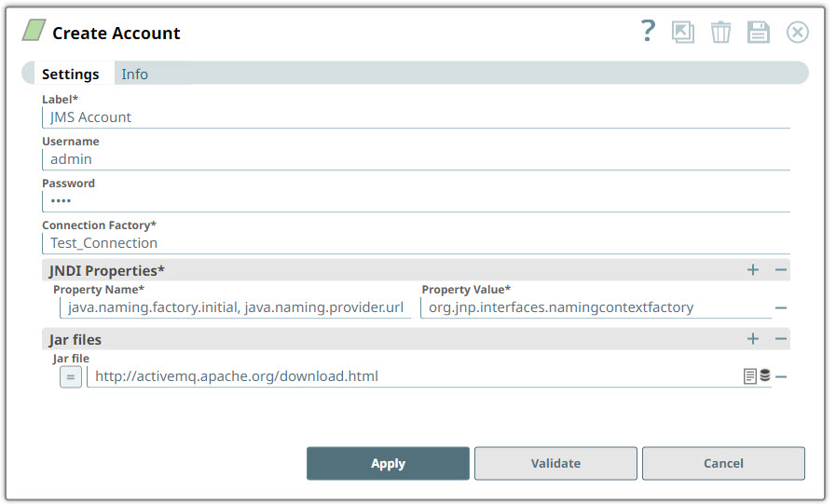Open the file browser stack icon for Jar file

click(765, 375)
